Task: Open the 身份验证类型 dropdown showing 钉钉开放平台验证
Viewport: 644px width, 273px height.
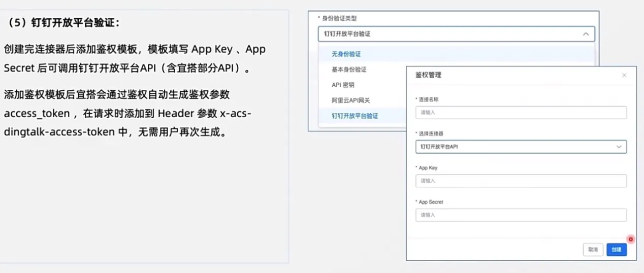Action: tap(456, 34)
